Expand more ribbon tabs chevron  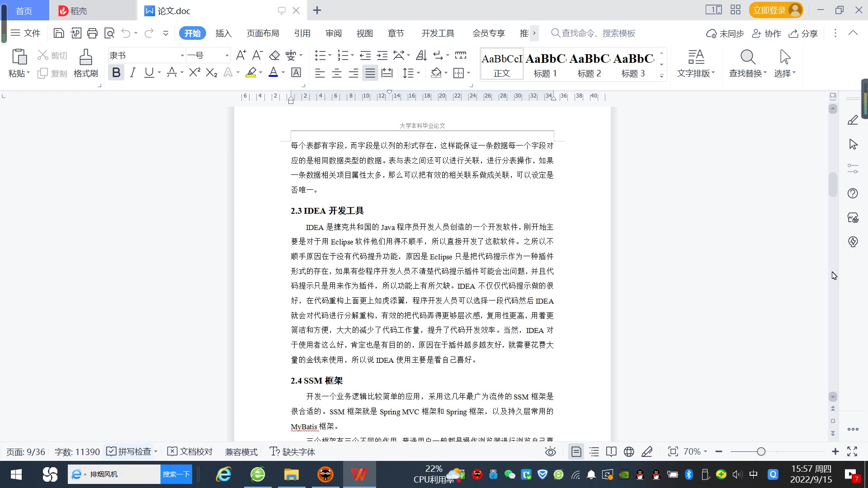tap(534, 33)
